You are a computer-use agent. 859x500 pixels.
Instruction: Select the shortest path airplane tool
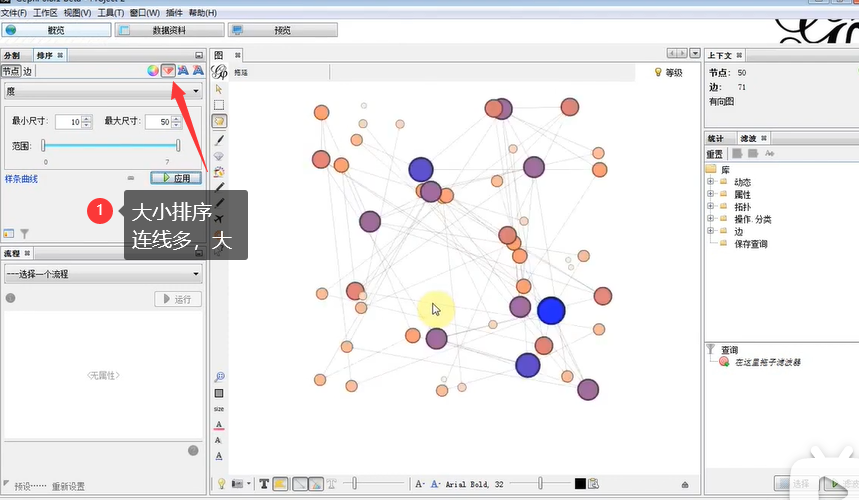pyautogui.click(x=219, y=219)
